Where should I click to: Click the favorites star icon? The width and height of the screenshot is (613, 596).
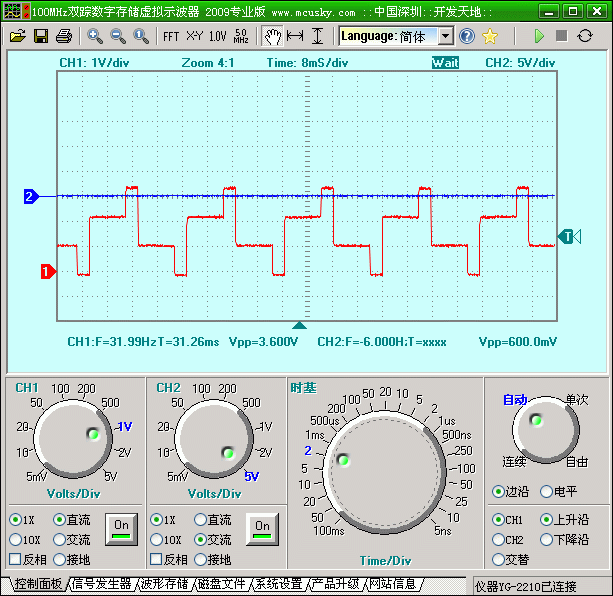pyautogui.click(x=490, y=36)
